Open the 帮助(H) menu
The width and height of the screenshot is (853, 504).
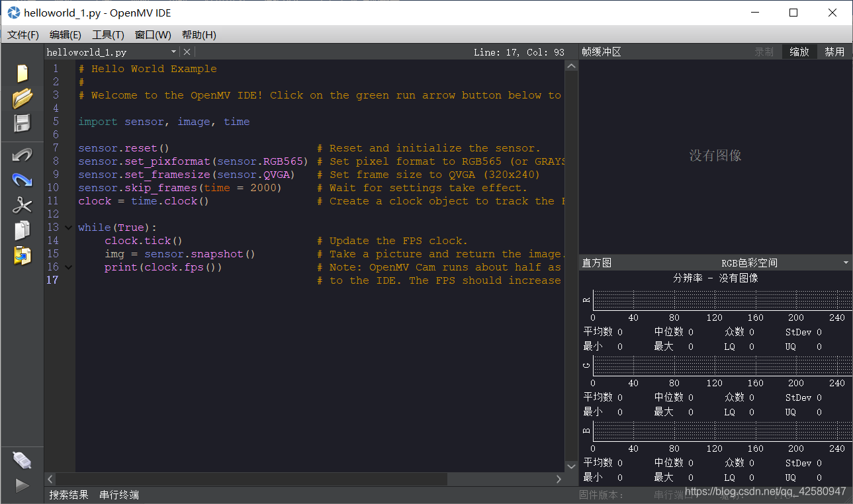pos(199,35)
